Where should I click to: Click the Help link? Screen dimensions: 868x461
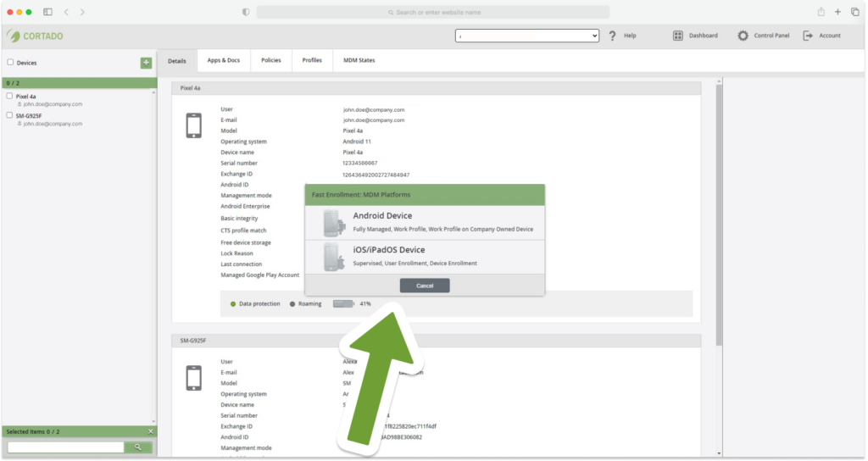[630, 36]
